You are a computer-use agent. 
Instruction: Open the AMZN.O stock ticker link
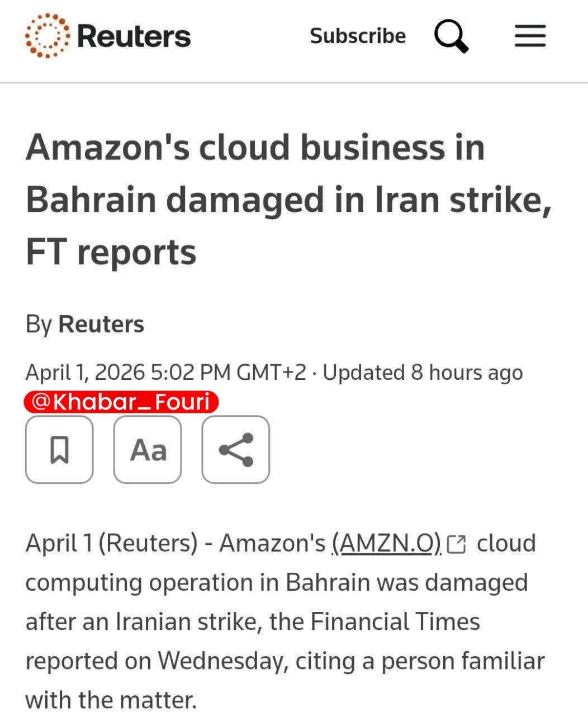click(386, 543)
